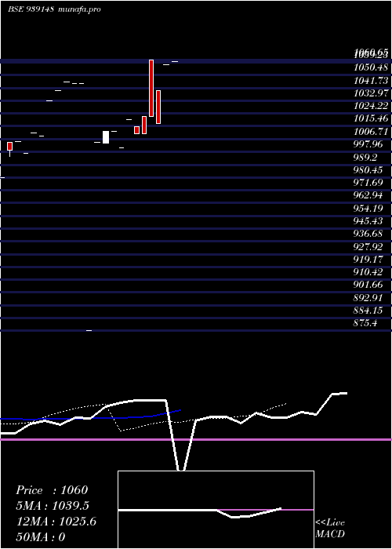
Task: Click the 50MA : 0 readout
Action: click(41, 536)
